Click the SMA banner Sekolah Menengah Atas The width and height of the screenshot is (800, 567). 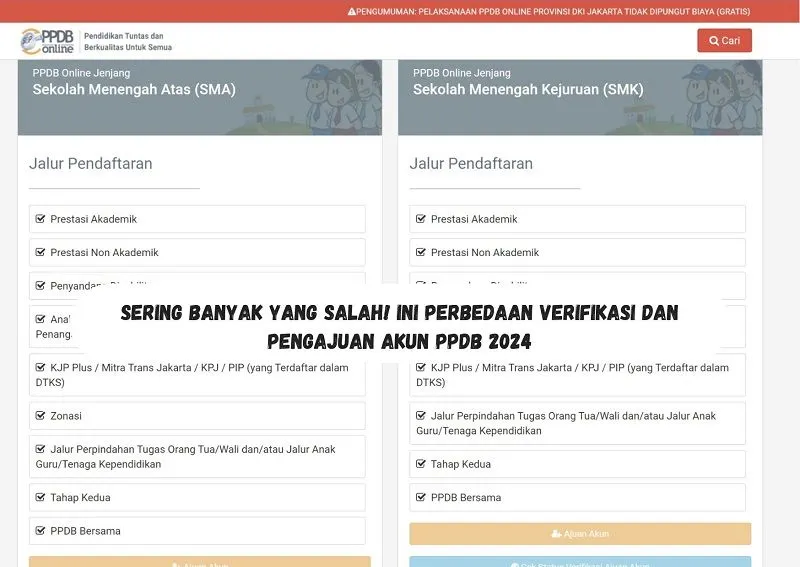click(x=199, y=97)
